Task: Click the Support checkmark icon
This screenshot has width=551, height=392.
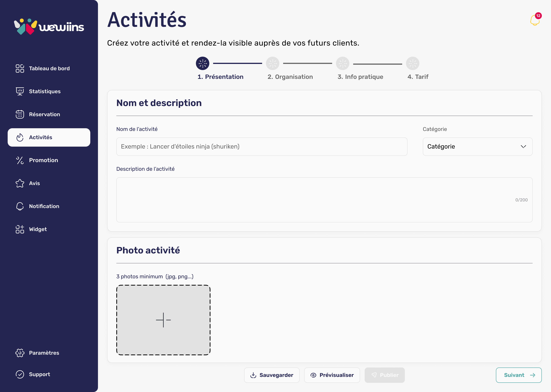Action: coord(20,374)
